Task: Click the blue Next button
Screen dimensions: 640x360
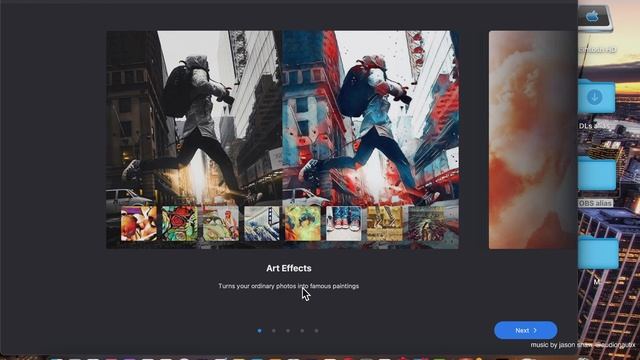Action: coord(525,330)
